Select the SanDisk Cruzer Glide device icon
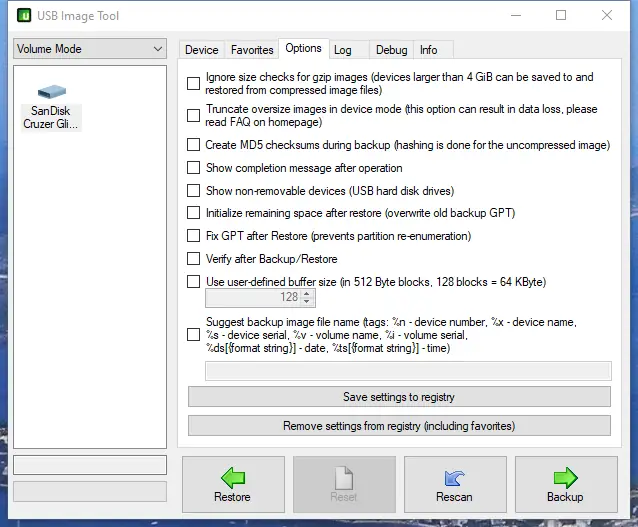 (x=51, y=108)
